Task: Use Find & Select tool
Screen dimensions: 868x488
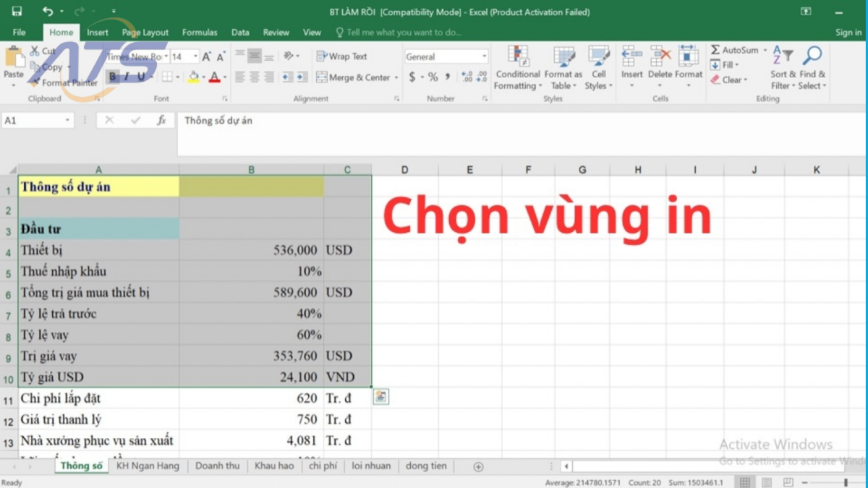Action: pyautogui.click(x=812, y=66)
